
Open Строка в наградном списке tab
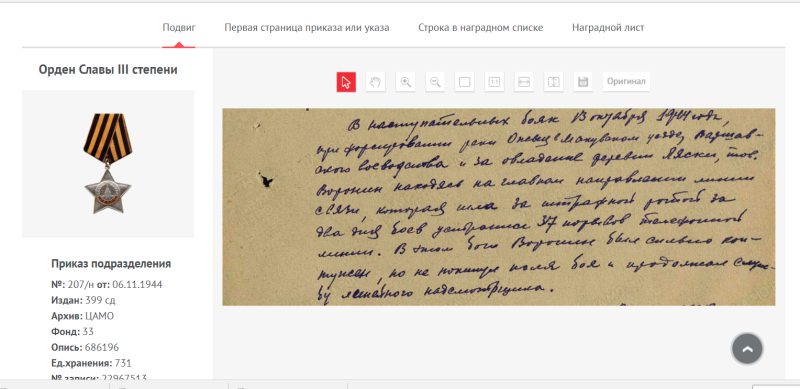(481, 28)
